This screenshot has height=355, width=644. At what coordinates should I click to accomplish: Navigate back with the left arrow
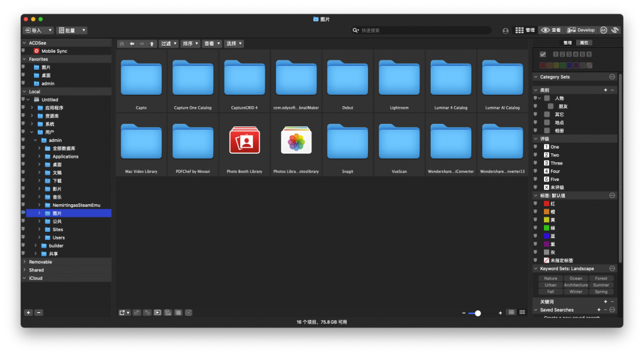[132, 43]
